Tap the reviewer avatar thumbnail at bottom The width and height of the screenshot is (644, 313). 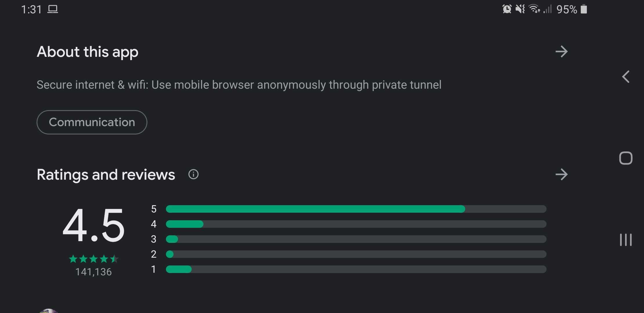click(48, 311)
